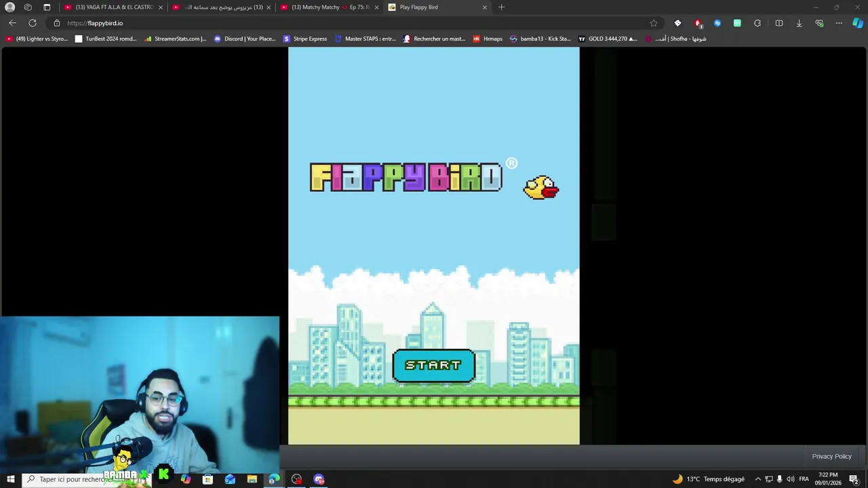Open Shofha bookmark
This screenshot has height=488, width=868.
pyautogui.click(x=675, y=39)
